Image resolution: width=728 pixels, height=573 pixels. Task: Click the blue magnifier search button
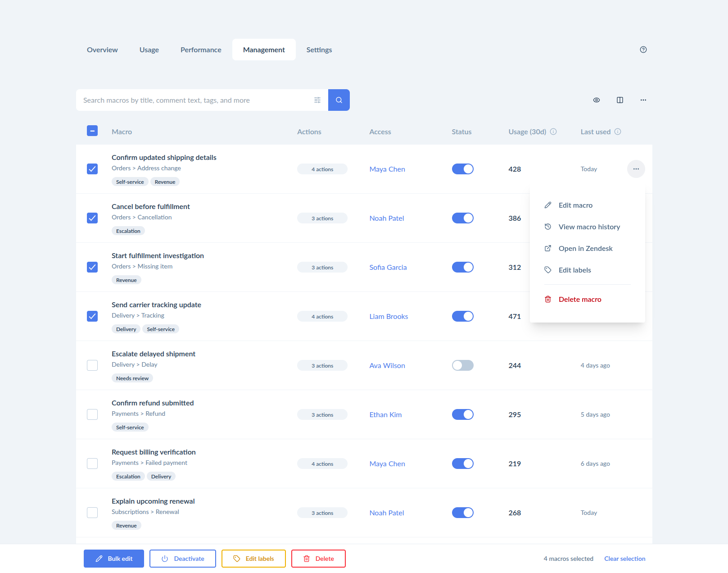click(339, 100)
